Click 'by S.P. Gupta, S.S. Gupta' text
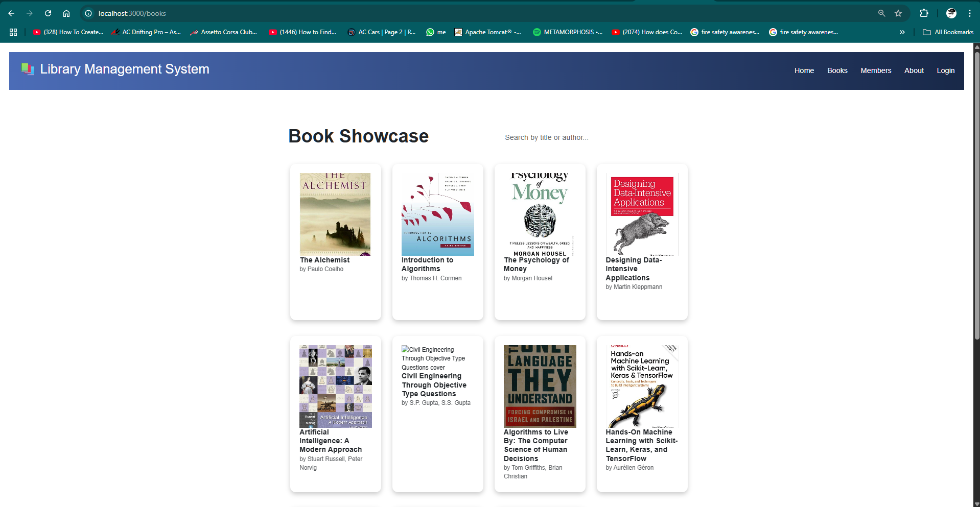The width and height of the screenshot is (980, 507). [x=436, y=403]
